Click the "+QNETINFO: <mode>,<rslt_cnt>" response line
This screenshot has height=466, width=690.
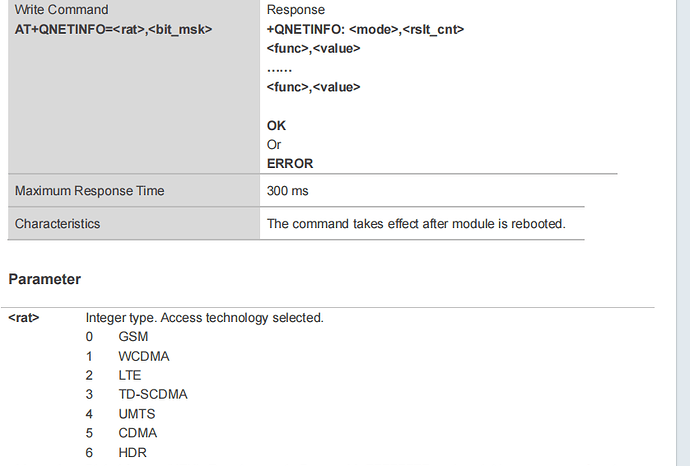[365, 29]
